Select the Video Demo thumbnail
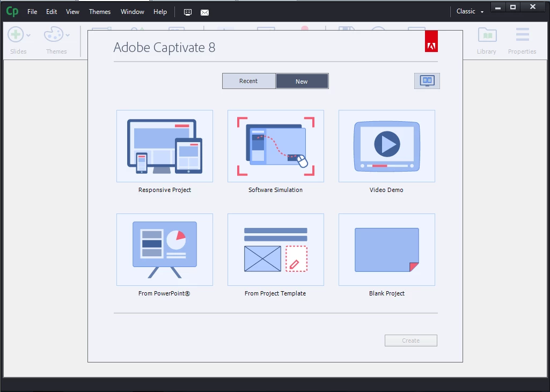Image resolution: width=550 pixels, height=392 pixels. click(387, 146)
